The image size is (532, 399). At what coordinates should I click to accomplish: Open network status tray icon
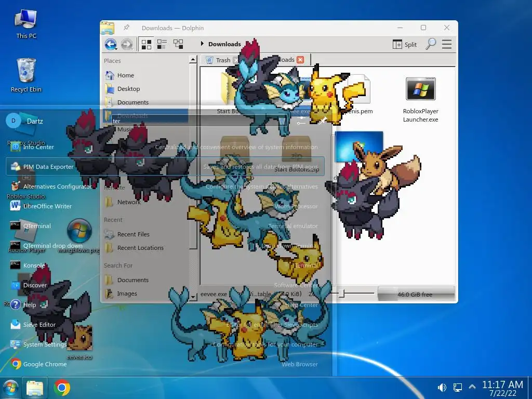tap(457, 388)
